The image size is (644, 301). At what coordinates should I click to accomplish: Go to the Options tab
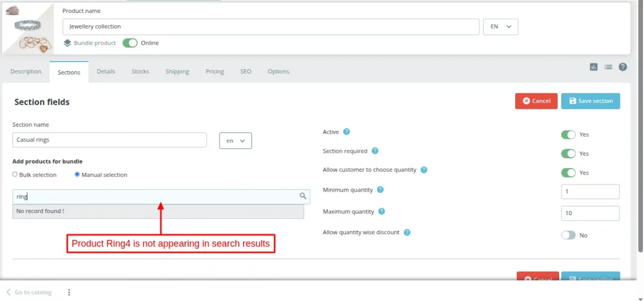click(279, 71)
